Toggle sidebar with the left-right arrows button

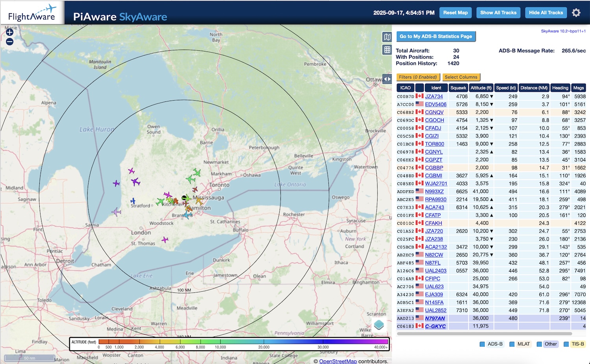(387, 79)
